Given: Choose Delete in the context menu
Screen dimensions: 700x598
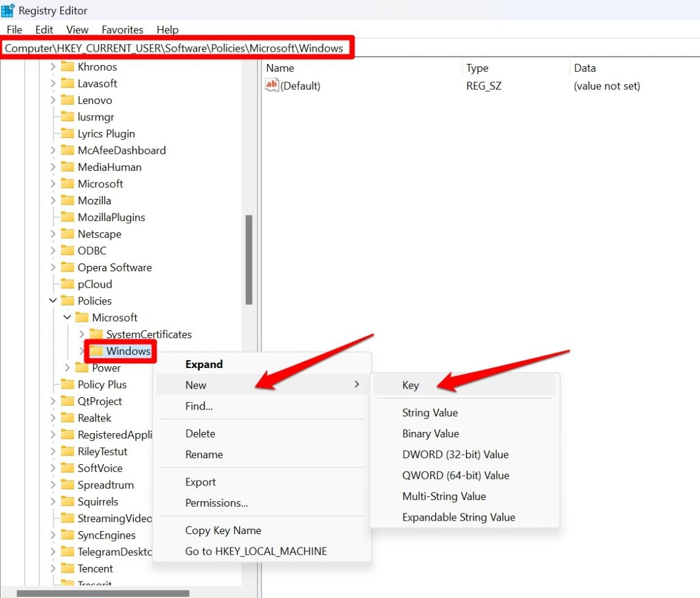Looking at the screenshot, I should pyautogui.click(x=262, y=434).
